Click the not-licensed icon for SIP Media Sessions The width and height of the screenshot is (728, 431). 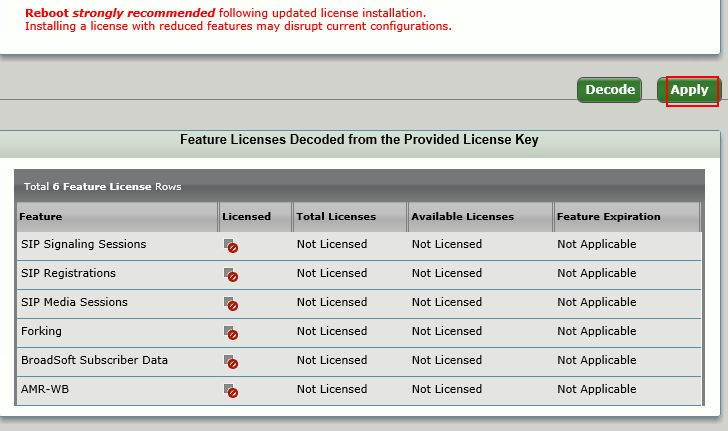click(x=230, y=303)
